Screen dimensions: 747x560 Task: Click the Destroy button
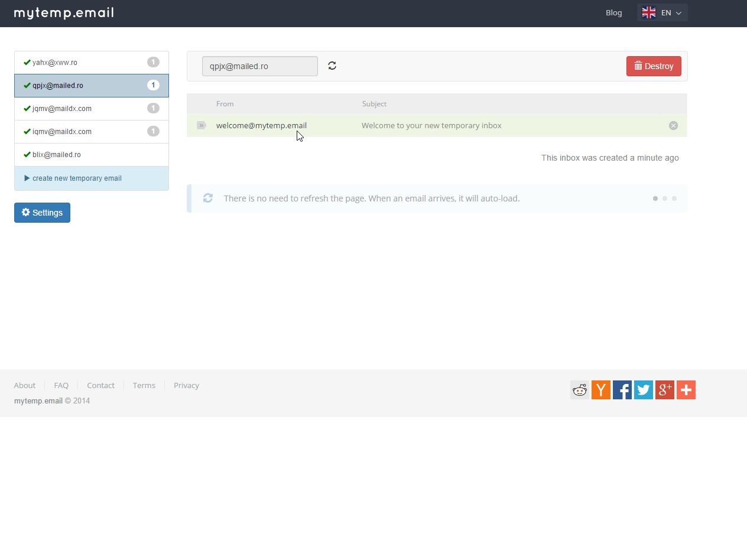tap(654, 66)
